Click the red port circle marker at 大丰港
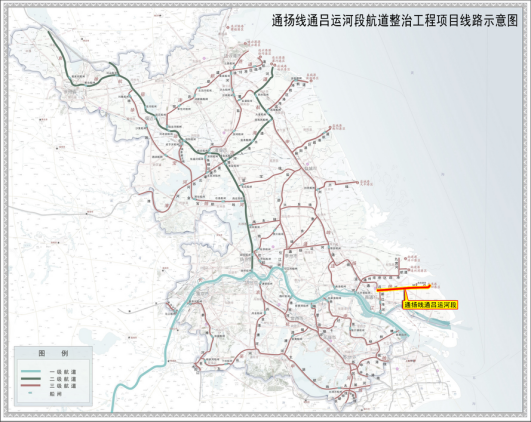 [357, 183]
